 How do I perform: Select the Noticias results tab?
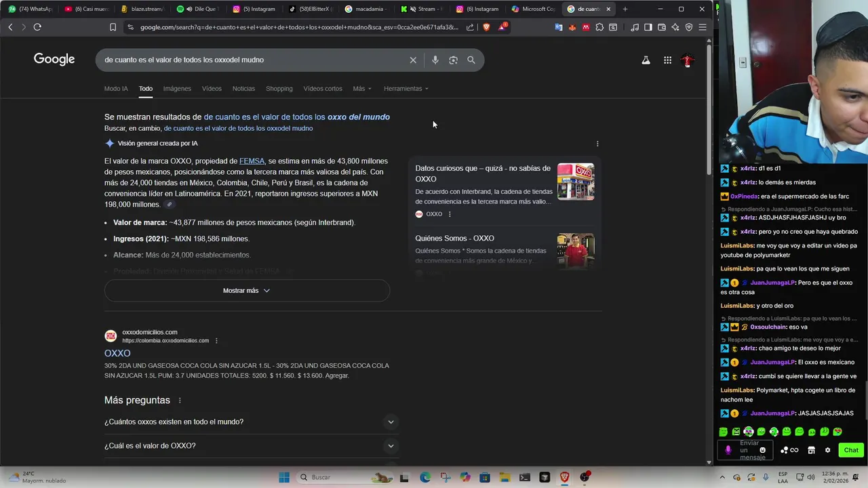click(243, 89)
